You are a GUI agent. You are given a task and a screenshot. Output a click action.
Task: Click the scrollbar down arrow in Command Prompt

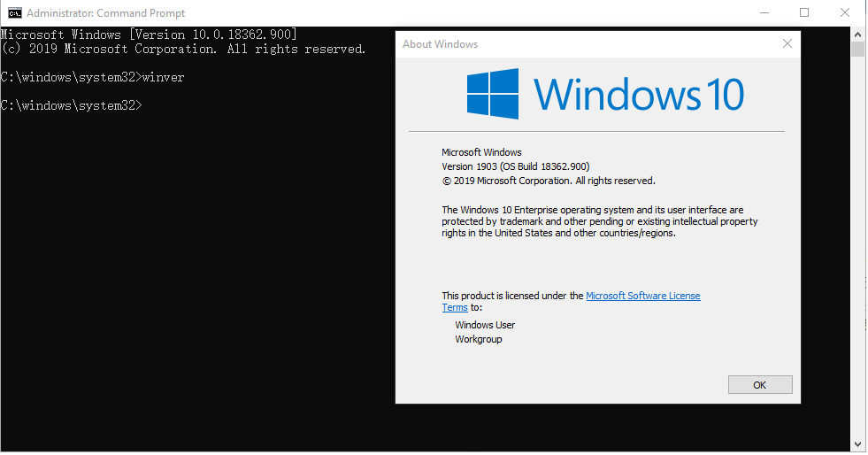pos(858,444)
